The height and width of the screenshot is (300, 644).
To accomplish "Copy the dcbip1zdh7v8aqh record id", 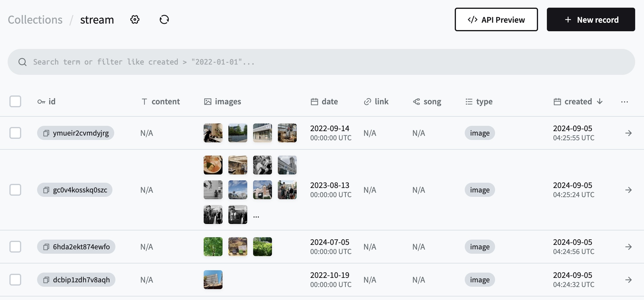I will pyautogui.click(x=46, y=280).
